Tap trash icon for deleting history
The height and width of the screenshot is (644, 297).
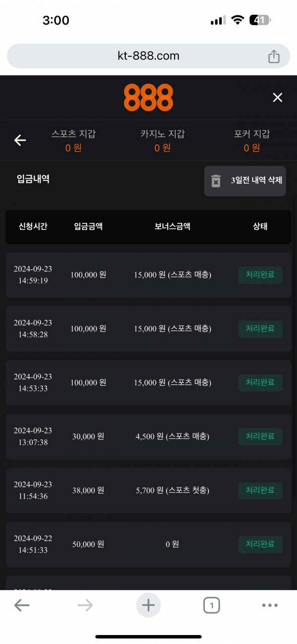coord(216,181)
